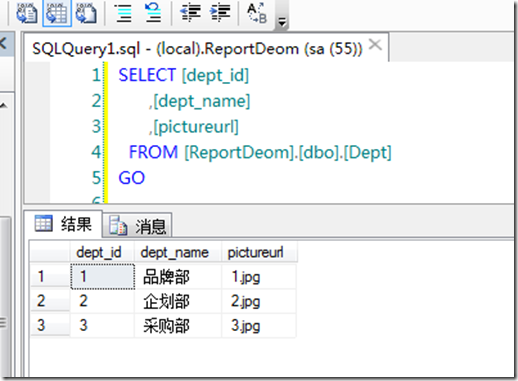The image size is (518, 381).
Task: Open toolbar options dropdown arrow
Action: click(282, 22)
